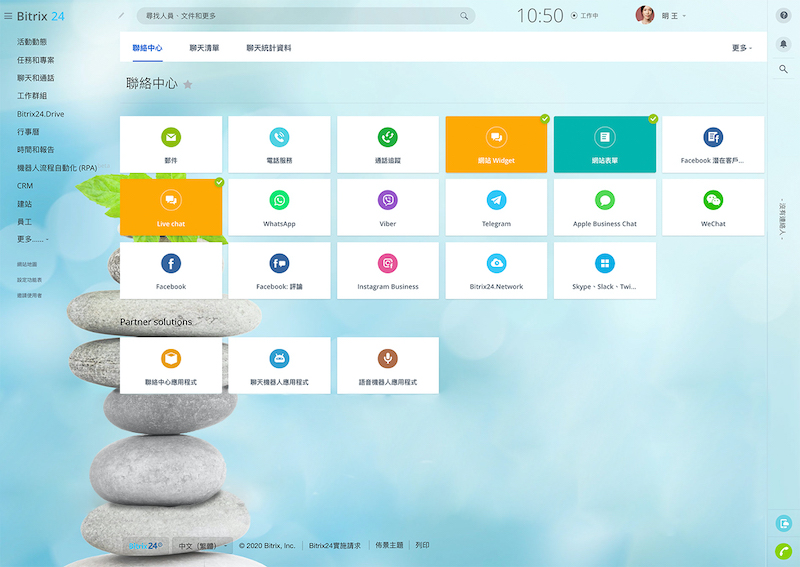Connect the WhatsApp channel
This screenshot has width=800, height=567.
(x=279, y=207)
